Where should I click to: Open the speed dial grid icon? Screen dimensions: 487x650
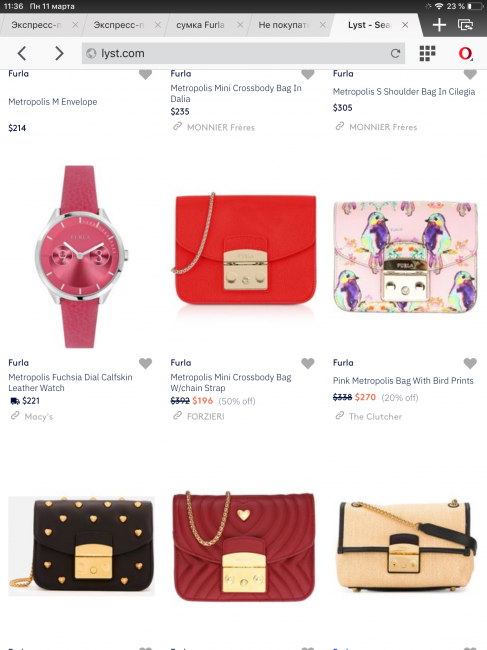point(427,53)
